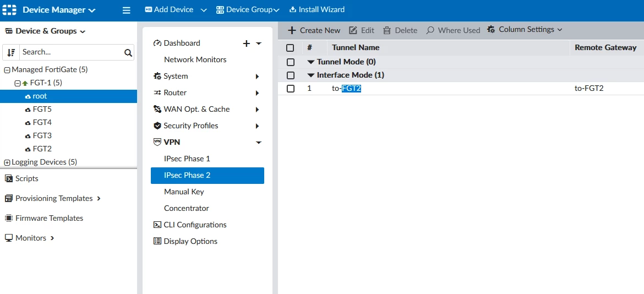The height and width of the screenshot is (294, 644).
Task: Expand the Logging Devices (5) tree node
Action: (x=7, y=162)
